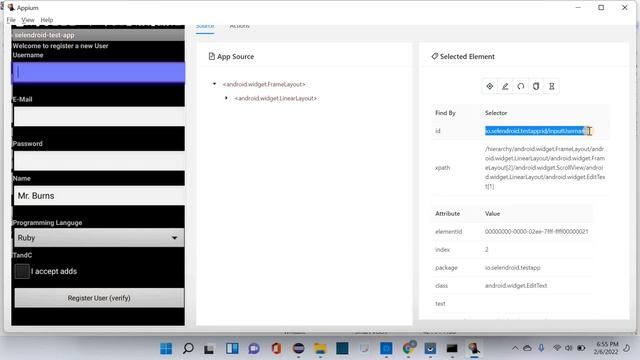Open the black terminal window icon
640x360 pixels.
(452, 348)
